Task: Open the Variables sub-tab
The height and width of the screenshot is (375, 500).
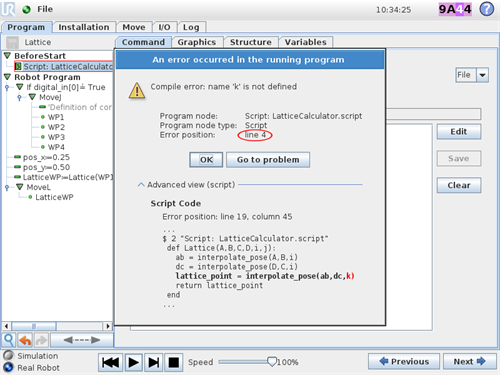Action: pos(306,42)
